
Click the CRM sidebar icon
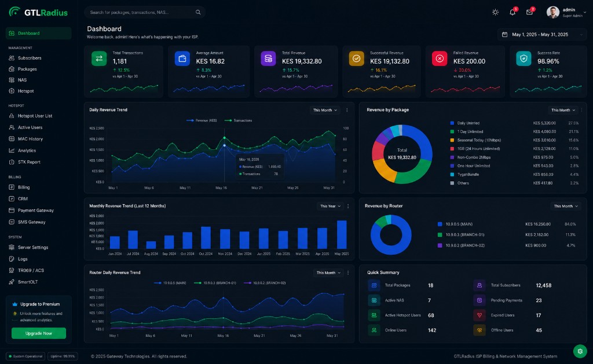[12, 198]
